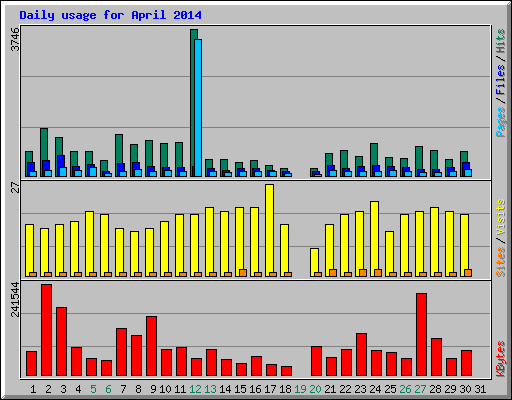Click the 241544 KBytes axis value
Viewport: 512px width, 400px height.
pyautogui.click(x=15, y=299)
